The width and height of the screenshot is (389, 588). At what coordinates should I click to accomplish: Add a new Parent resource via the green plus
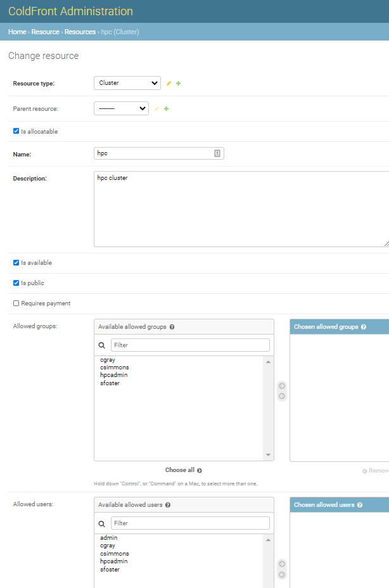(x=167, y=109)
